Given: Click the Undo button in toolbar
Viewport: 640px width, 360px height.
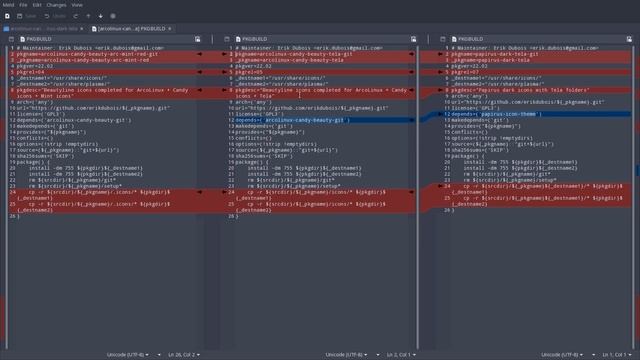Looking at the screenshot, I should tap(55, 16).
